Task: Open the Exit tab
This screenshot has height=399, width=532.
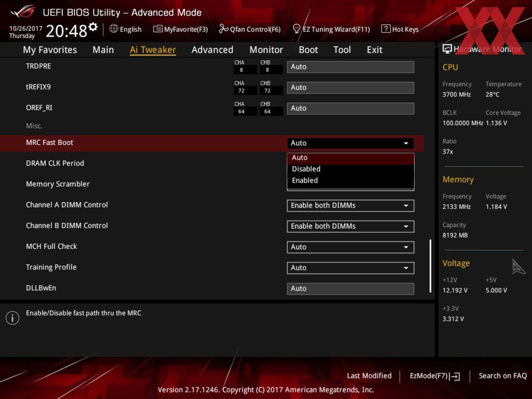Action: pyautogui.click(x=374, y=50)
